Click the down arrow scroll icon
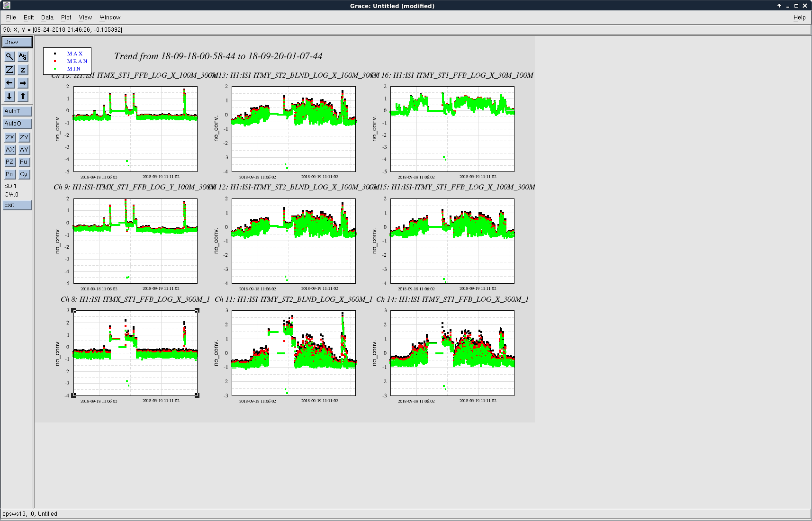The height and width of the screenshot is (521, 812). (x=9, y=96)
